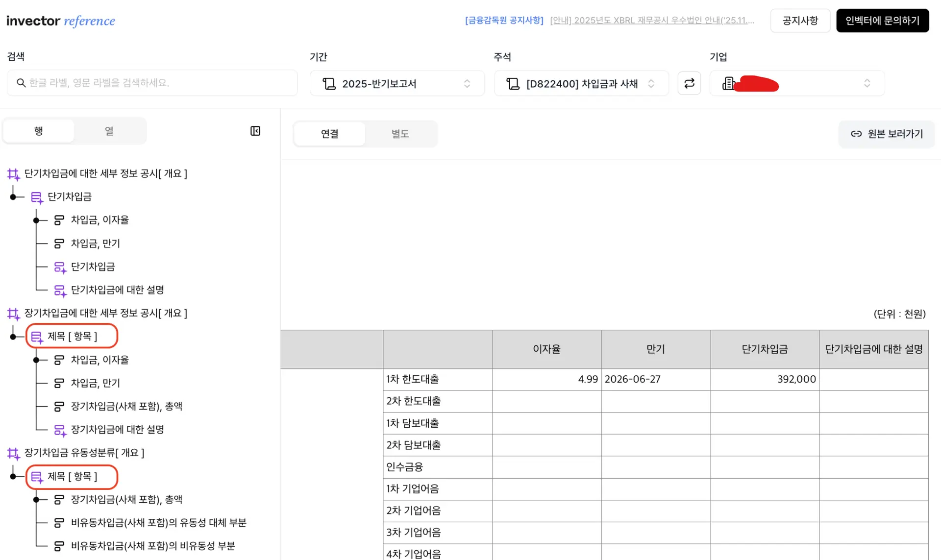This screenshot has width=941, height=560.
Task: Click the 공지사항 button
Action: coord(800,21)
